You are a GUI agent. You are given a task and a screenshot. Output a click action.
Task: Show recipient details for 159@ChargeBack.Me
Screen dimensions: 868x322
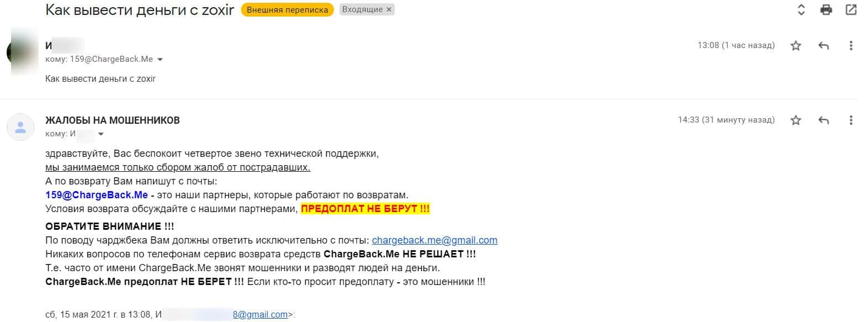coord(160,59)
